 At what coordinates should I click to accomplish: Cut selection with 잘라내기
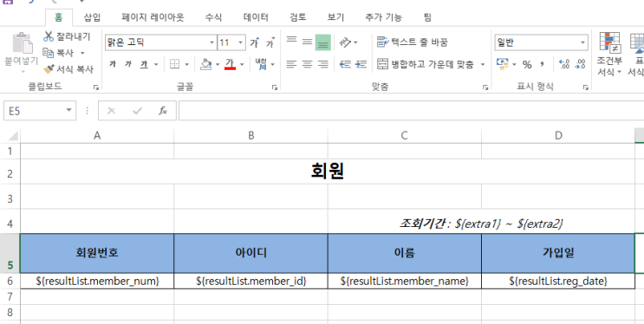[x=67, y=36]
